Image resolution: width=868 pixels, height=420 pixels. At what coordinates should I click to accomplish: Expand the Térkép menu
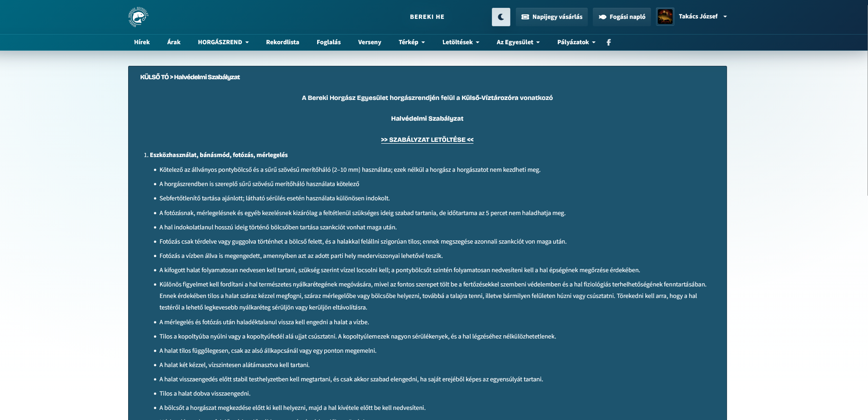412,42
